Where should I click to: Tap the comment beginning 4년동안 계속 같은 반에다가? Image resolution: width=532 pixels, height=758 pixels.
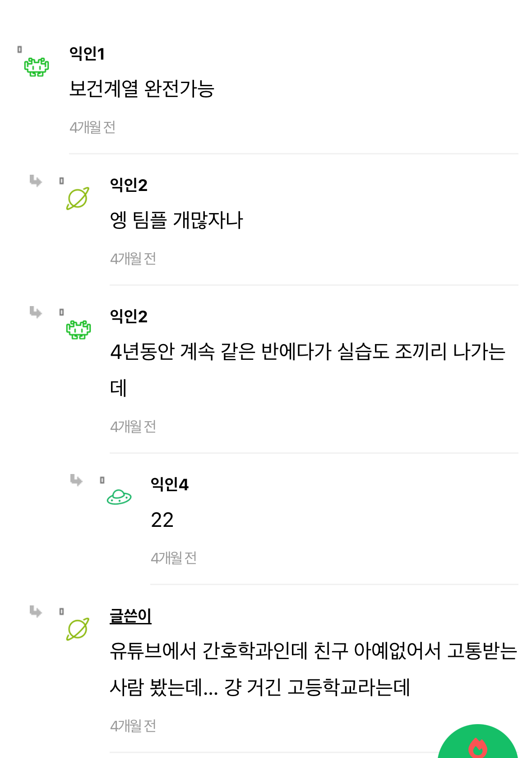click(x=307, y=352)
